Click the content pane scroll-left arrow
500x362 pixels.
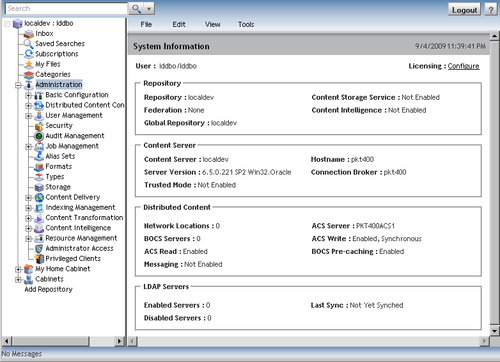point(132,341)
